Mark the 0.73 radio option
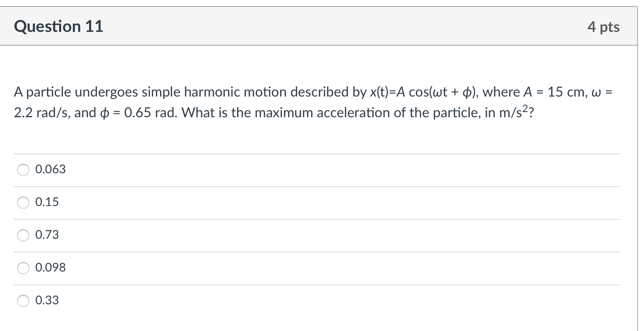 24,235
